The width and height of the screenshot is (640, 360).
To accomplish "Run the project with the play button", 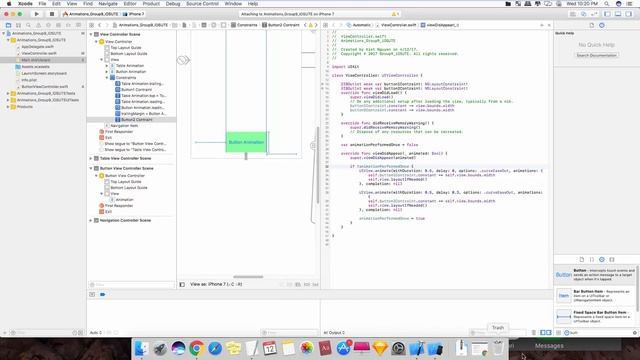I will coord(36,14).
